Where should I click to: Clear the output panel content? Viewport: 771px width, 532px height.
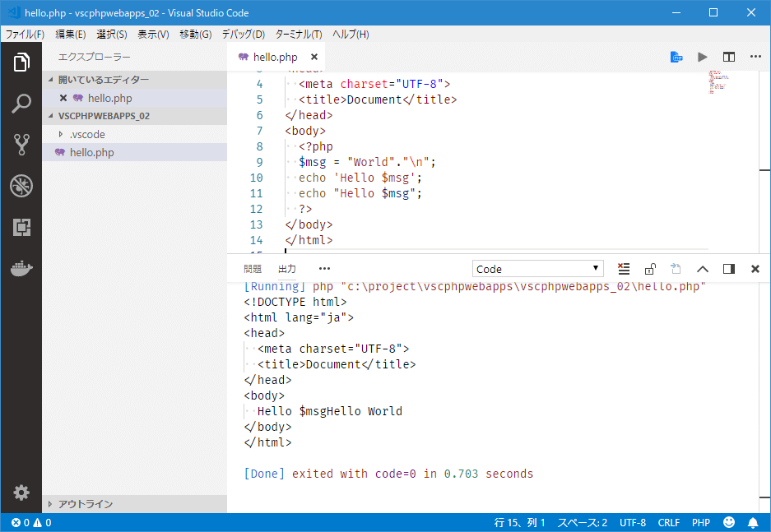click(x=624, y=268)
